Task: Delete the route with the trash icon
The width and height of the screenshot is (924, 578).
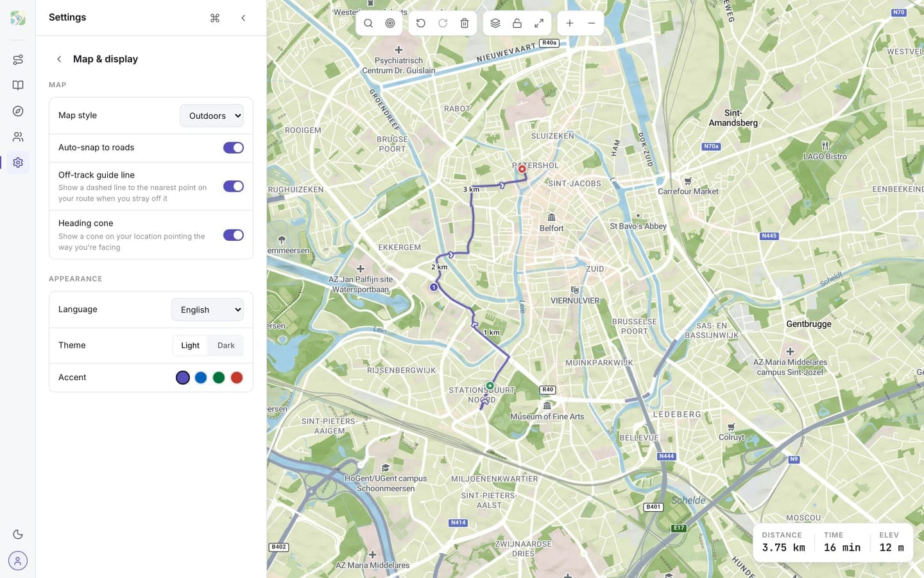Action: [x=465, y=23]
